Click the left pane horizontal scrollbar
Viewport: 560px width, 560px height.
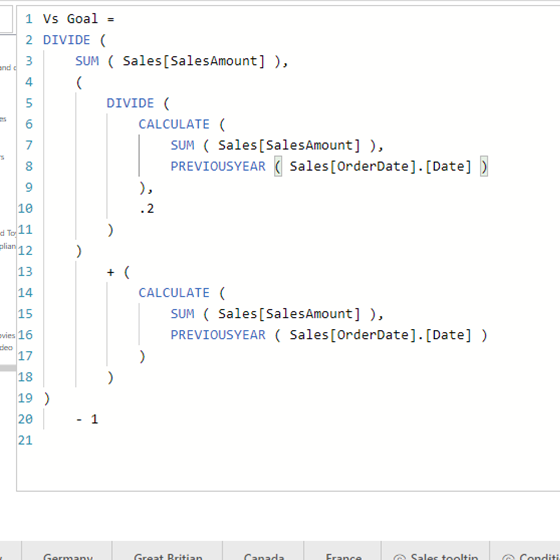coord(8,368)
